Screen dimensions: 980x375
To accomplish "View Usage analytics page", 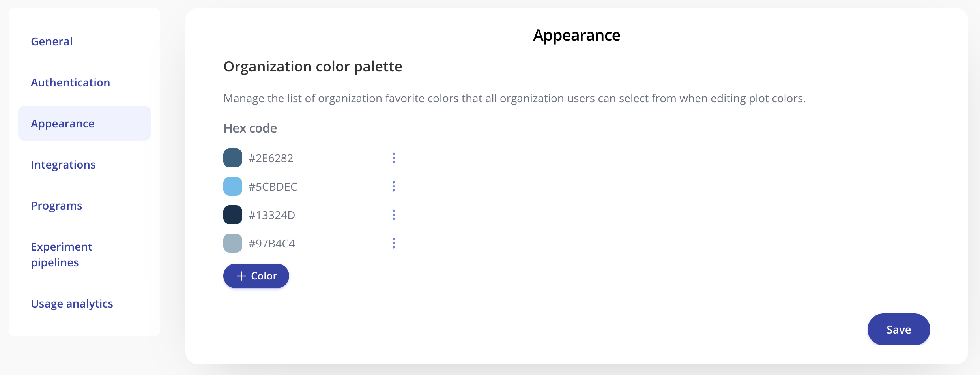I will 72,304.
